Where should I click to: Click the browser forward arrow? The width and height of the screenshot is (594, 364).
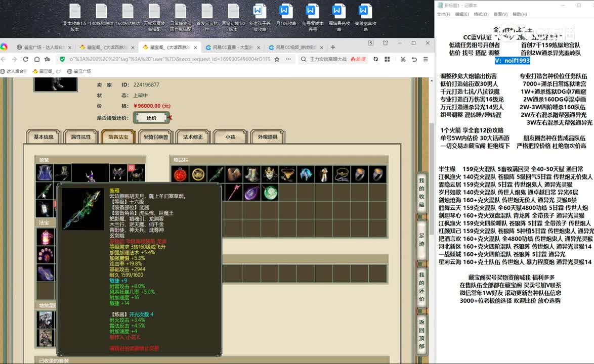(14, 59)
